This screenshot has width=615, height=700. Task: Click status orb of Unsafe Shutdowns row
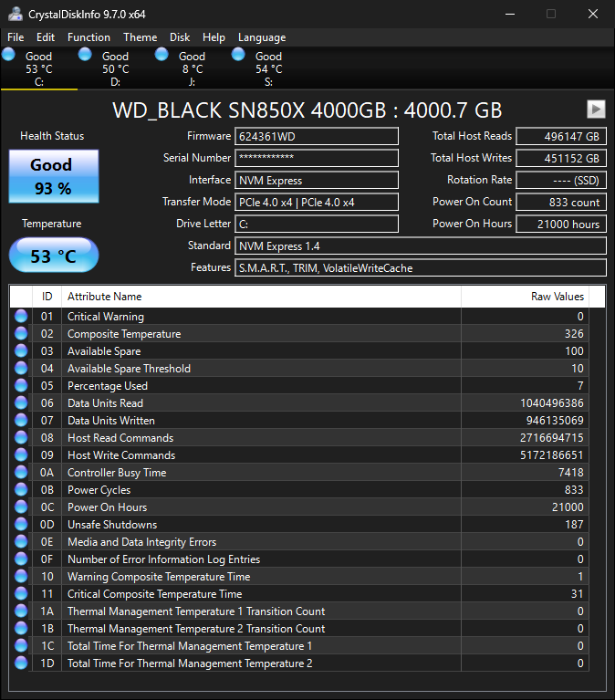21,524
